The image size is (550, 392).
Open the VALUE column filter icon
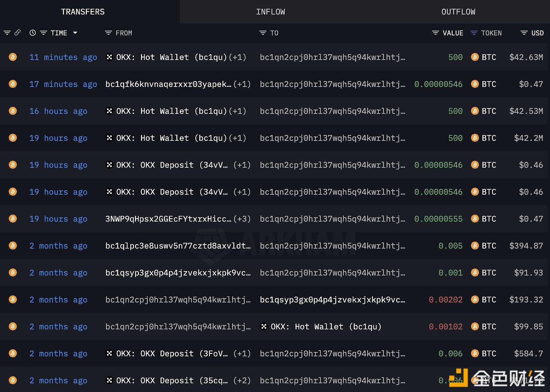(435, 33)
